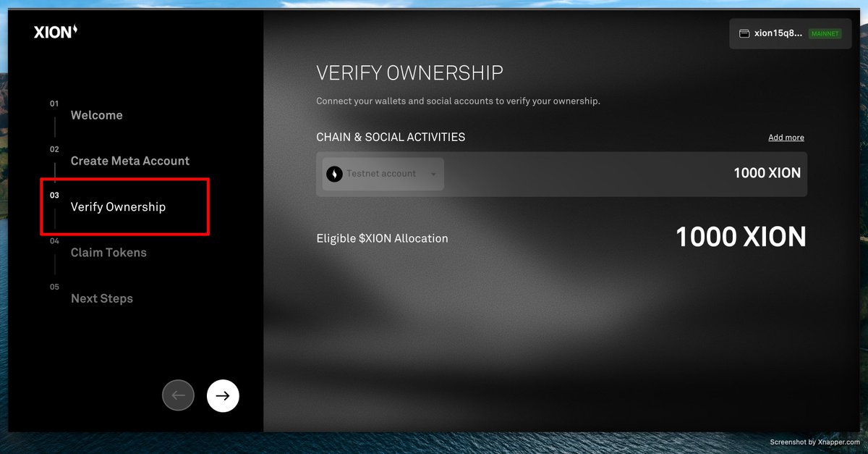Viewport: 868px width, 454px height.
Task: Go back with left arrow button
Action: (x=179, y=395)
